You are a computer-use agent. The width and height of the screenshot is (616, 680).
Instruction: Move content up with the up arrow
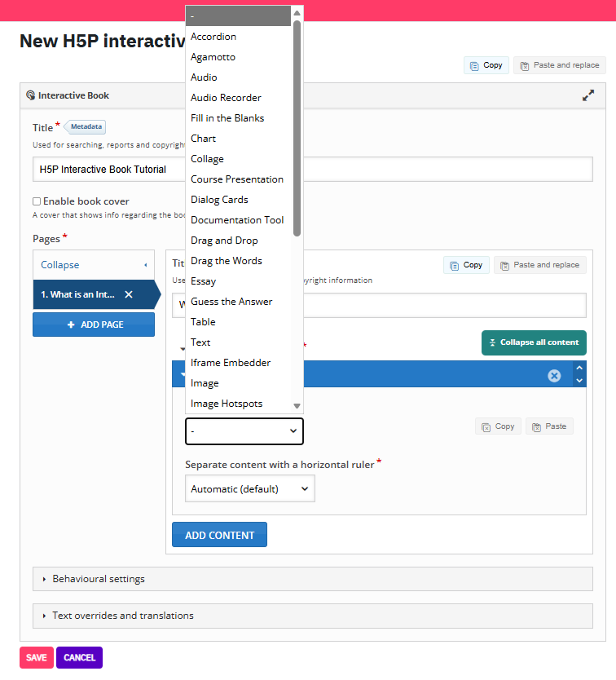[x=579, y=369]
